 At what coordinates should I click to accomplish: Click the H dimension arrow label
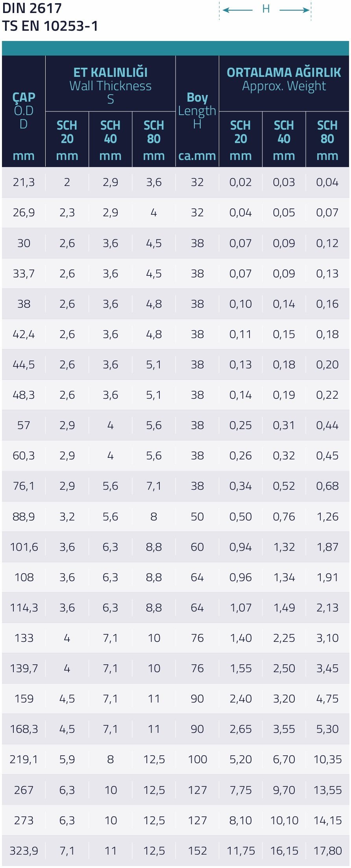pyautogui.click(x=266, y=9)
